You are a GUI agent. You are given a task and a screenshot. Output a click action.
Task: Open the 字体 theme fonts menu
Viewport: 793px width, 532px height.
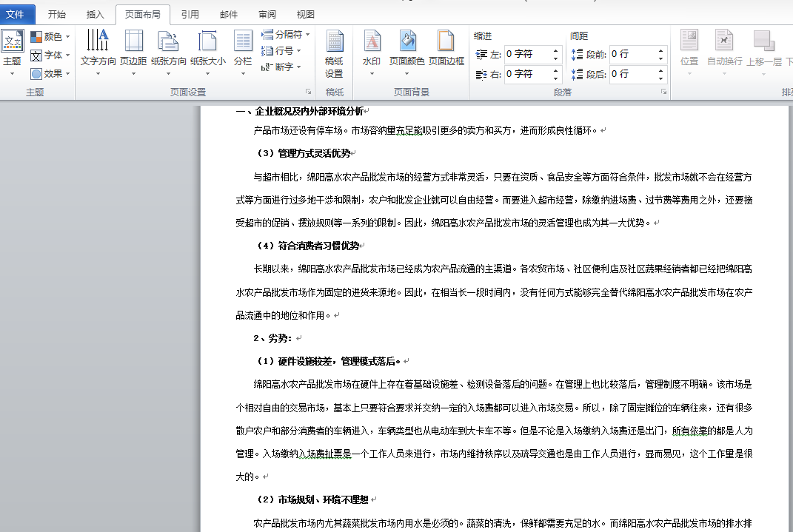point(50,55)
